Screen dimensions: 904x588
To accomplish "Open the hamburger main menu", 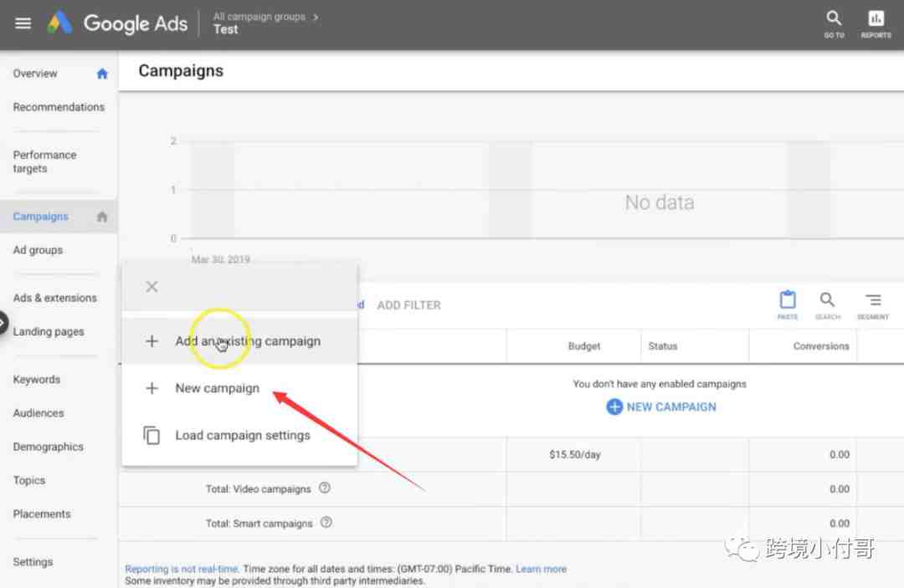I will 23,23.
